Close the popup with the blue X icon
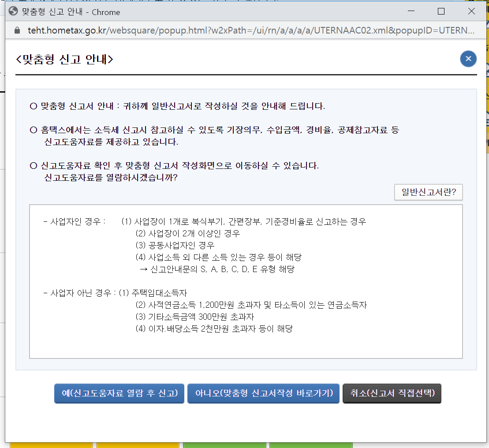Image resolution: width=489 pixels, height=448 pixels. (468, 59)
